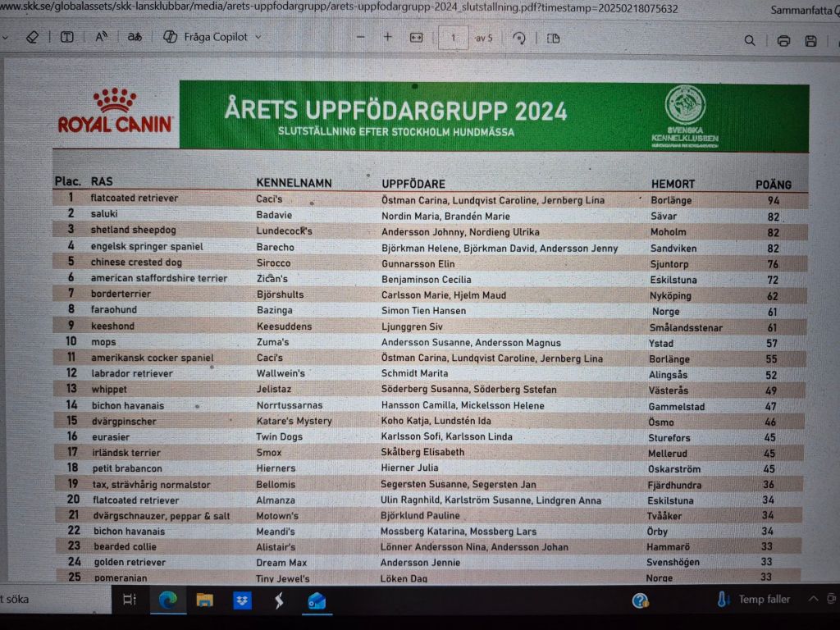Zoom out with the minus button
Viewport: 840px width, 630px height.
(x=360, y=38)
